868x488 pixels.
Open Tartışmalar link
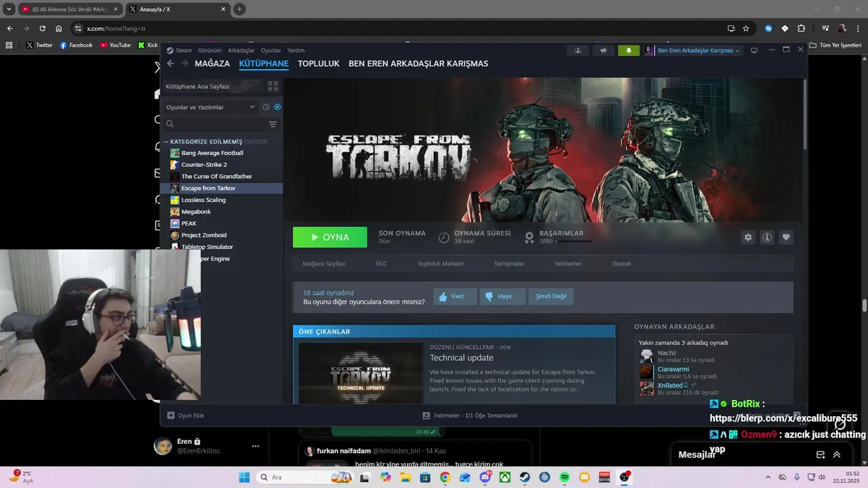(x=509, y=264)
